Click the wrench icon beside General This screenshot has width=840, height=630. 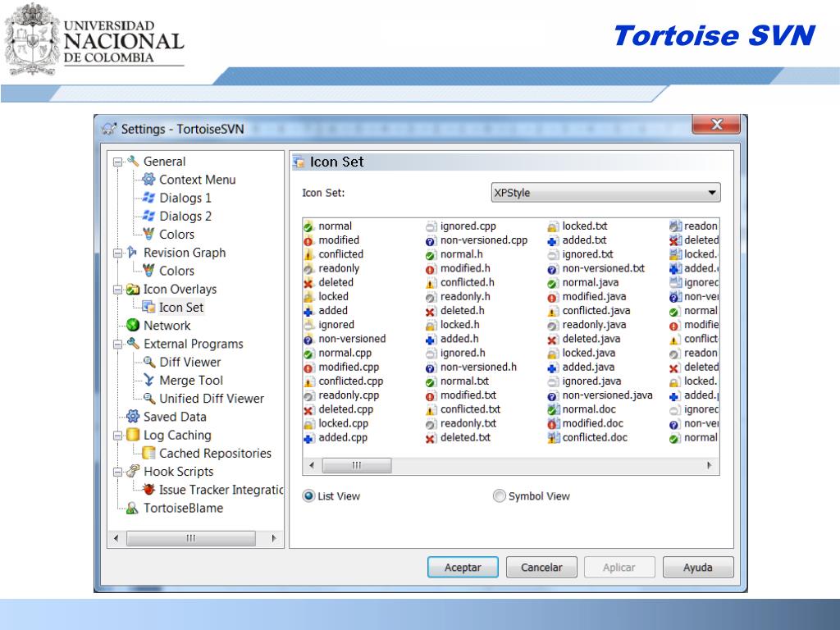point(132,162)
